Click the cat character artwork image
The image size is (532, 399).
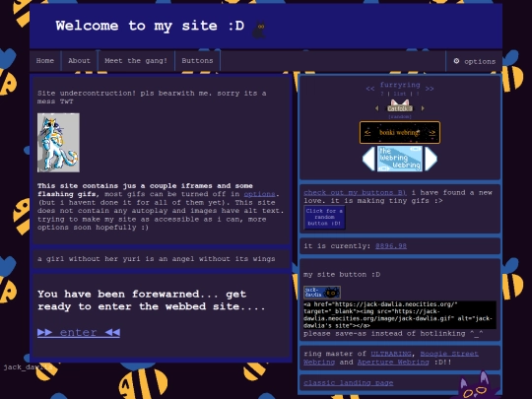click(x=58, y=143)
